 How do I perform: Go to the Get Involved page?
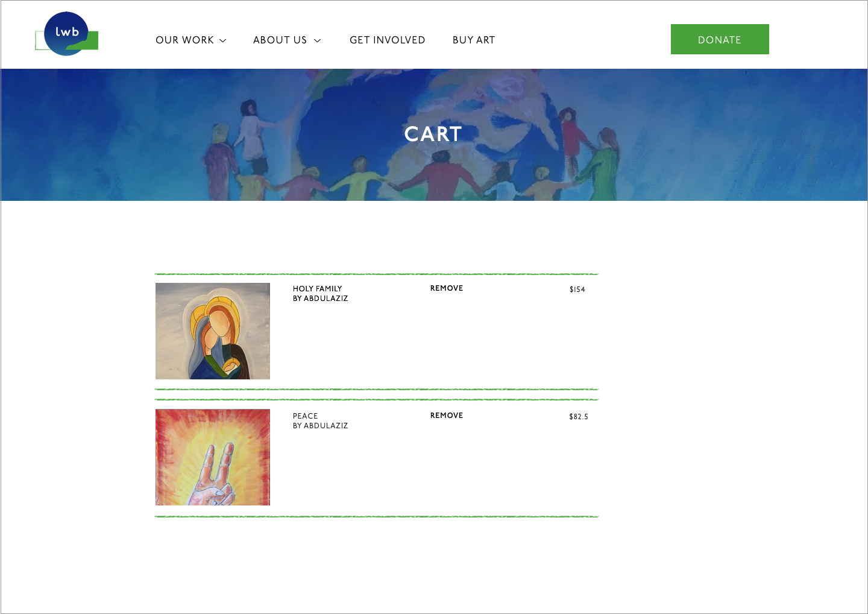(x=387, y=40)
